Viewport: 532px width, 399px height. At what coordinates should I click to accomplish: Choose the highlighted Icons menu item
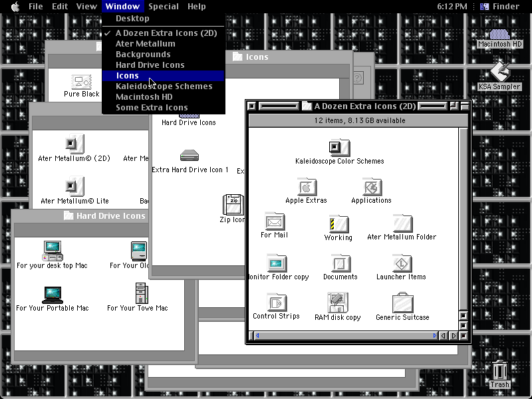163,76
